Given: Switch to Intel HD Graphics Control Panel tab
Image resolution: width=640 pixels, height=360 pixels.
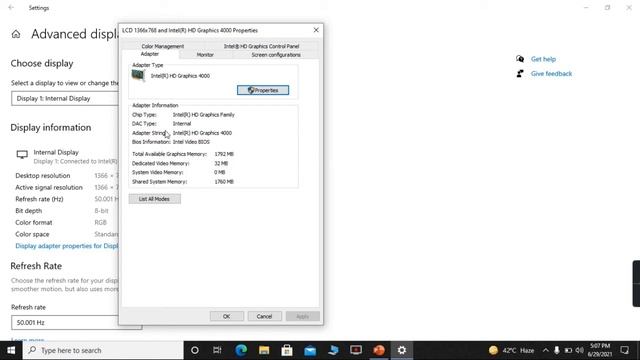Looking at the screenshot, I should (261, 46).
